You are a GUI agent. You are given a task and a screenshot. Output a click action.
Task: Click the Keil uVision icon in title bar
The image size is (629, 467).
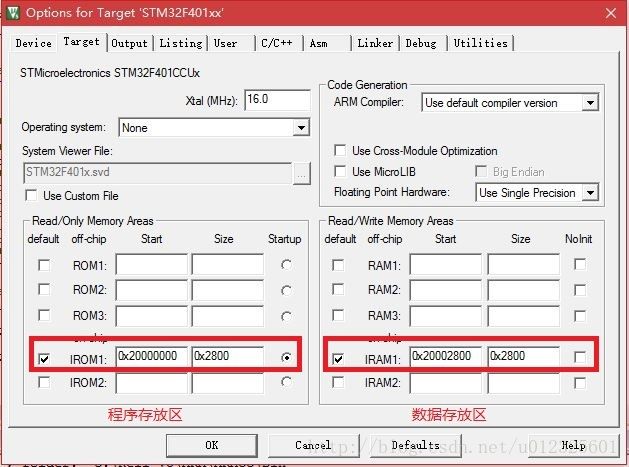13,13
